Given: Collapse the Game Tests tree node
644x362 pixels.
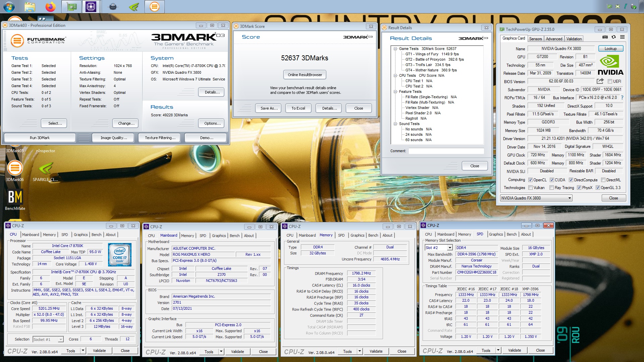Looking at the screenshot, I should (395, 49).
